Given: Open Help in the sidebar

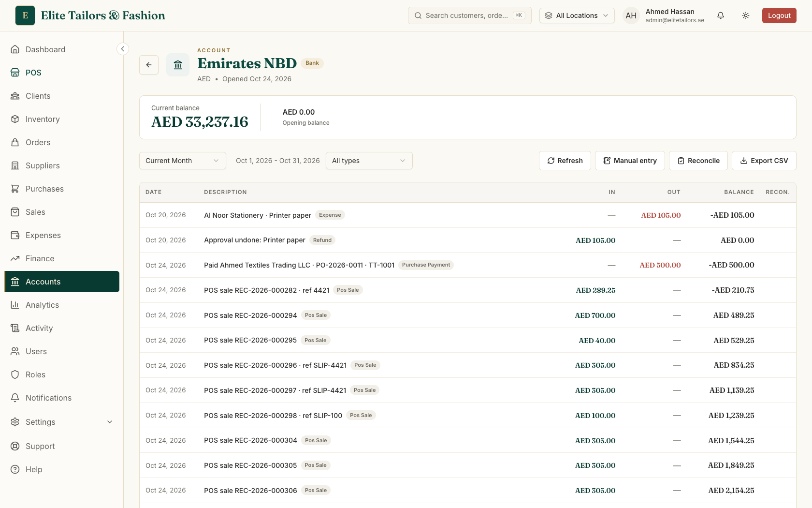Looking at the screenshot, I should click(62, 469).
